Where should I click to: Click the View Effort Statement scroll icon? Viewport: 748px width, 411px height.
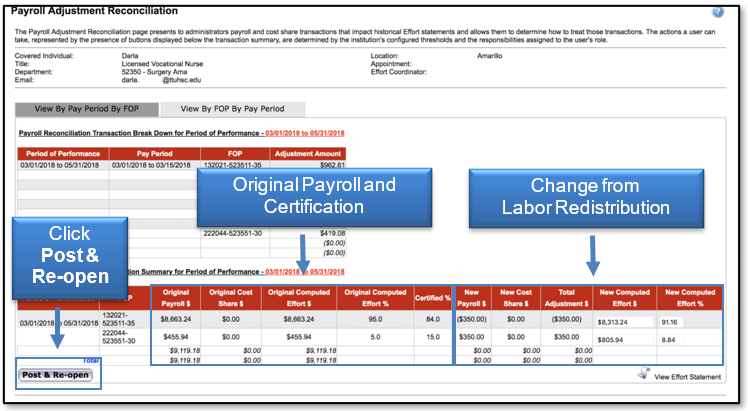644,373
